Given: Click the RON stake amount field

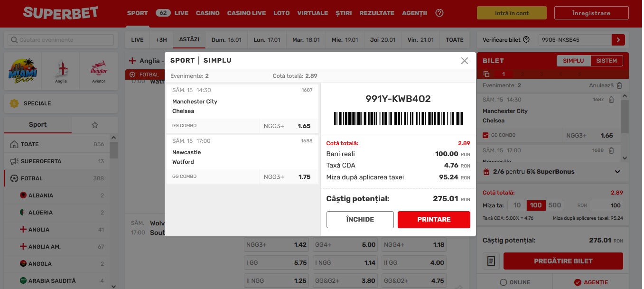Looking at the screenshot, I should (606, 205).
